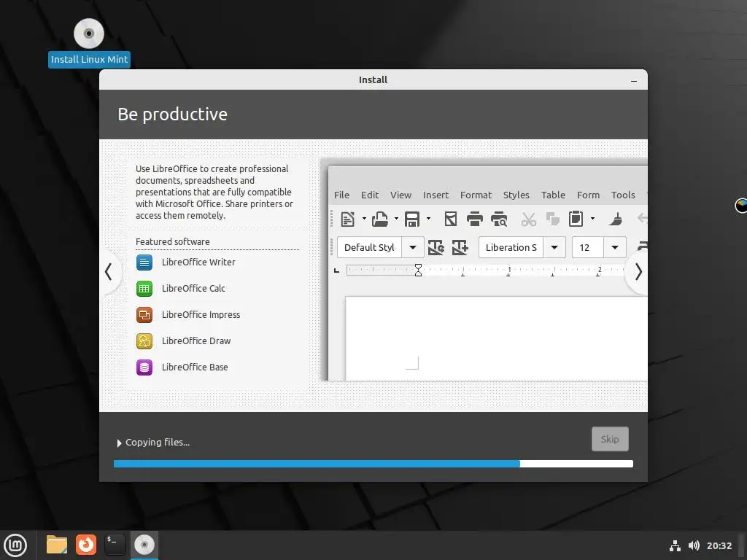747x560 pixels.
Task: Click the LibreOffice Base icon
Action: pyautogui.click(x=144, y=367)
